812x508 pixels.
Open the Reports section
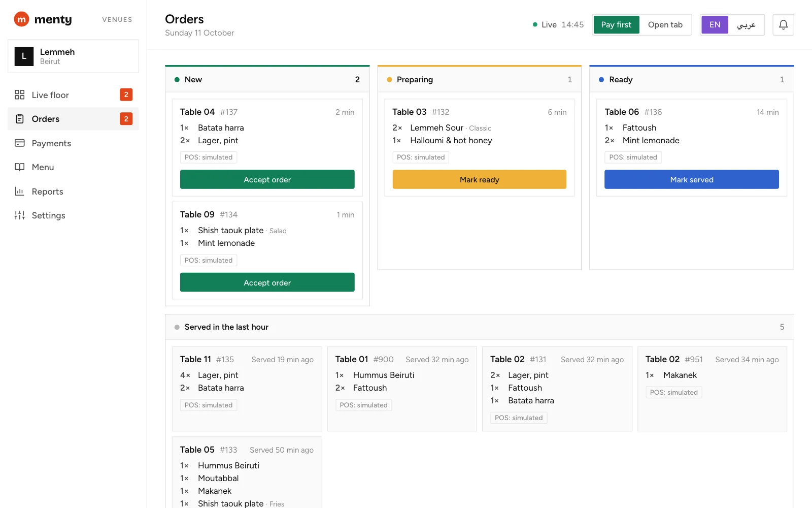coord(73,192)
